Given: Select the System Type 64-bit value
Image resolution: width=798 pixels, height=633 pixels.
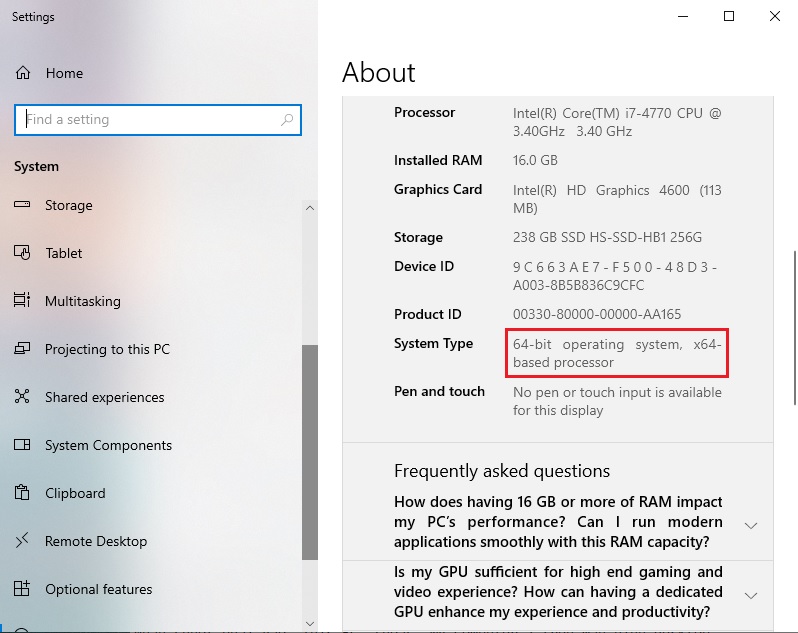Looking at the screenshot, I should click(x=617, y=353).
